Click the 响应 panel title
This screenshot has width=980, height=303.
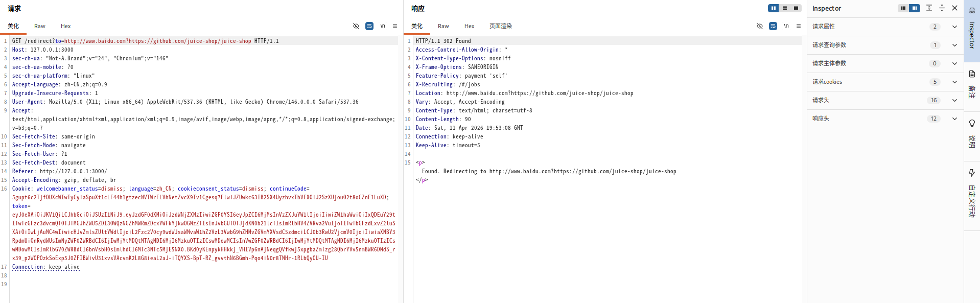[x=418, y=8]
